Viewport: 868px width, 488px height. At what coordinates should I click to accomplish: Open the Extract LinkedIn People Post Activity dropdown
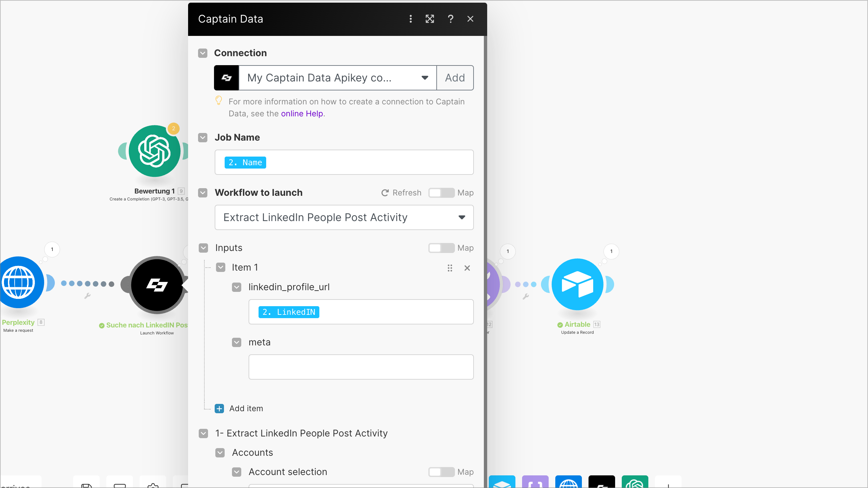coord(344,218)
